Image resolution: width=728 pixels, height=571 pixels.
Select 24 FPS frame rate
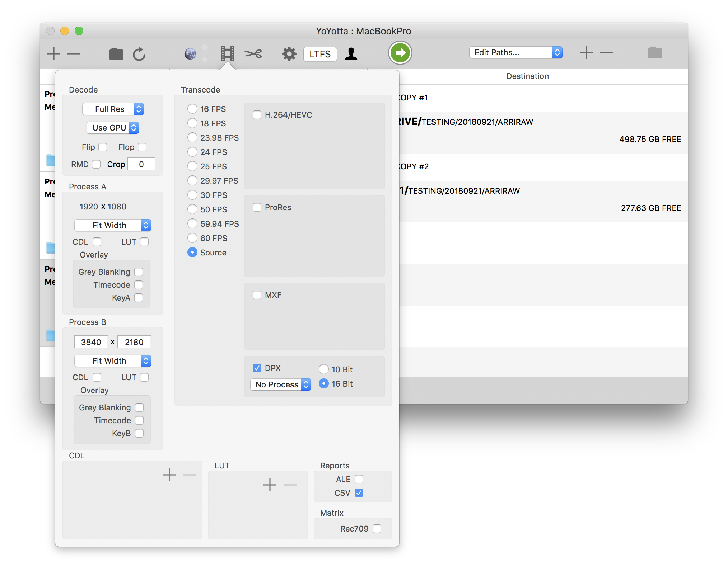click(x=192, y=152)
